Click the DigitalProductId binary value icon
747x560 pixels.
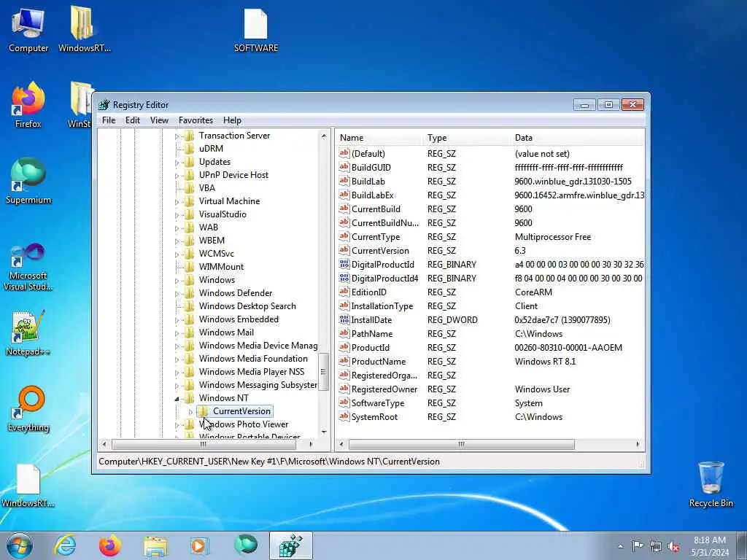click(344, 264)
